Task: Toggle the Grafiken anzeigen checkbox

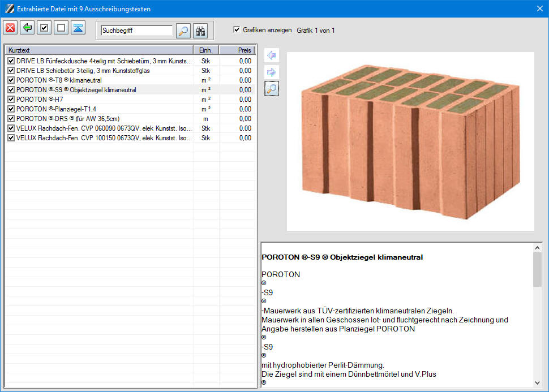Action: [x=237, y=30]
